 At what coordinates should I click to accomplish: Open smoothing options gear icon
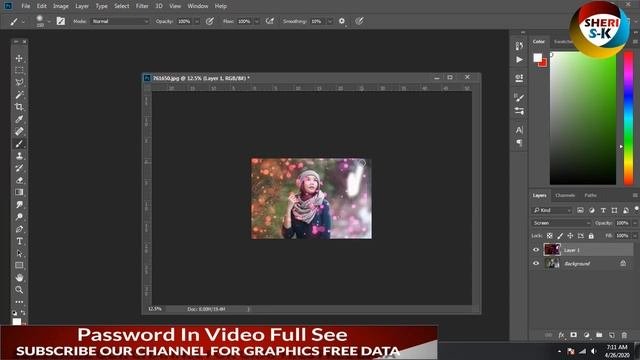342,21
